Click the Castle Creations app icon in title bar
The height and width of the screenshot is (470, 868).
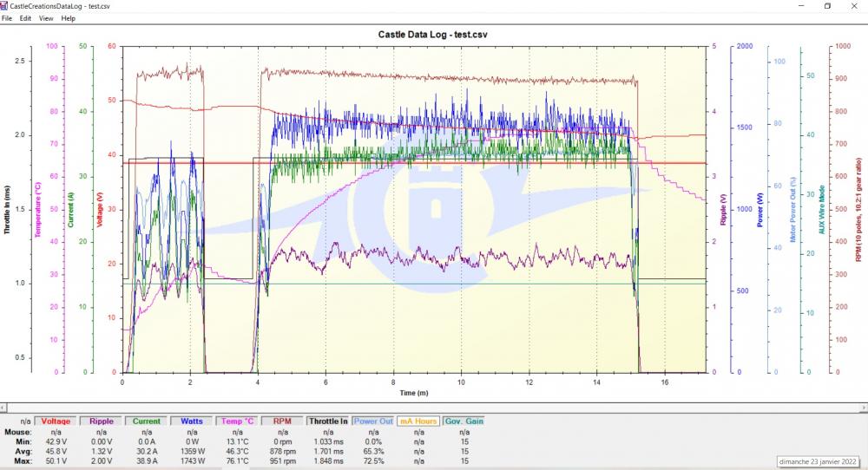[x=4, y=6]
